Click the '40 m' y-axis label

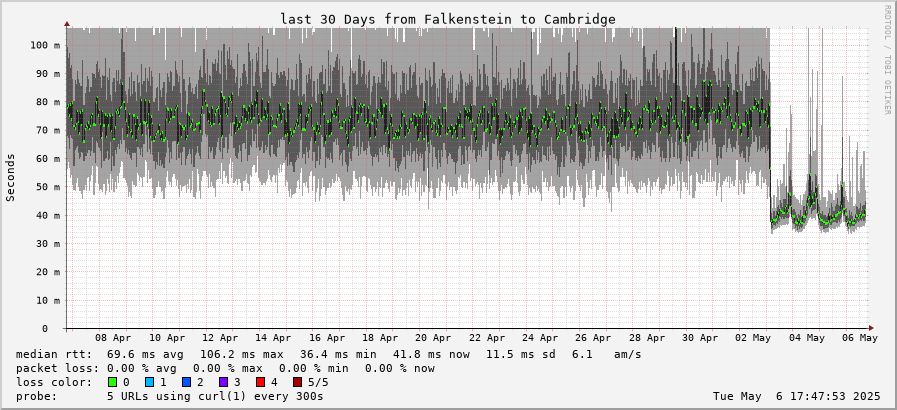coord(47,216)
